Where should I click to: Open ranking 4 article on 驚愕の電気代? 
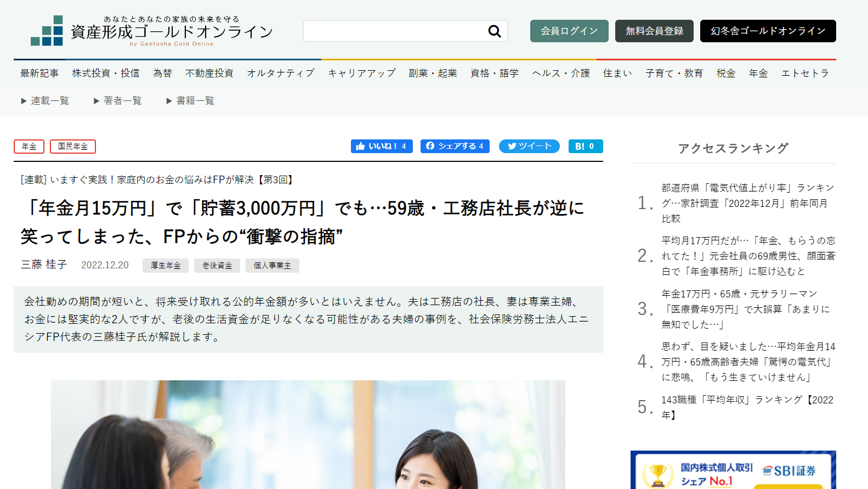(x=748, y=362)
